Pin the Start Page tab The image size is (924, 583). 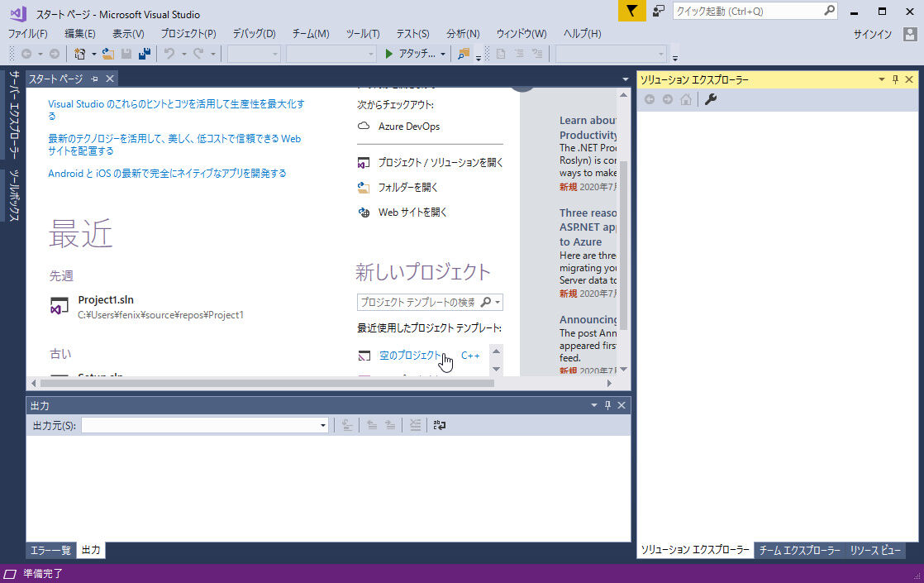pyautogui.click(x=94, y=79)
